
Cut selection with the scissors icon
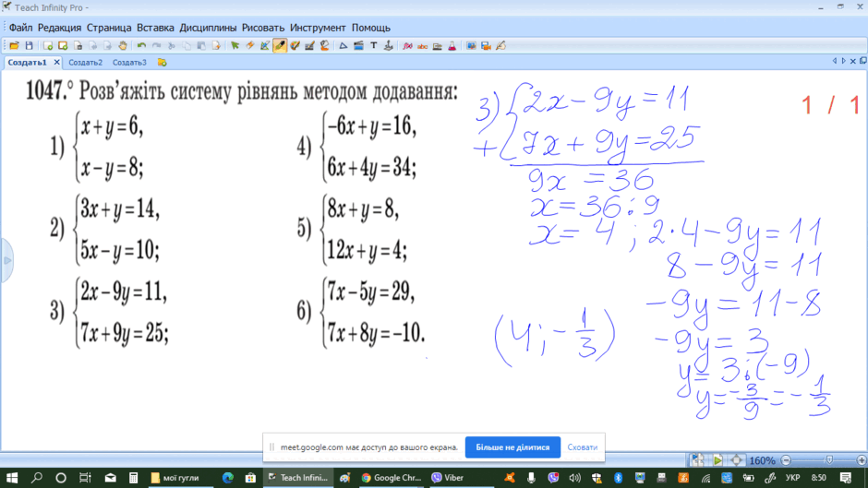coord(171,46)
